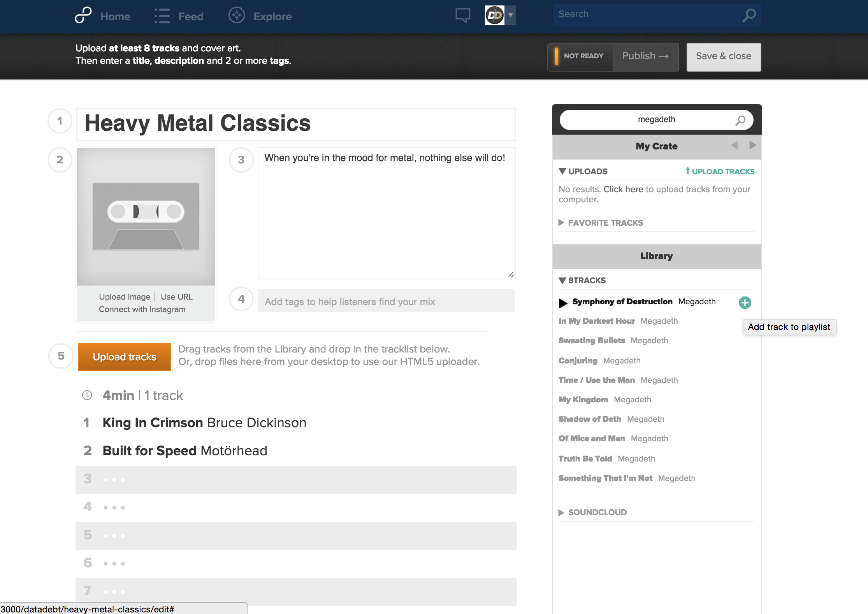Click the megadeth search magnifier icon
The height and width of the screenshot is (614, 868).
tap(740, 120)
